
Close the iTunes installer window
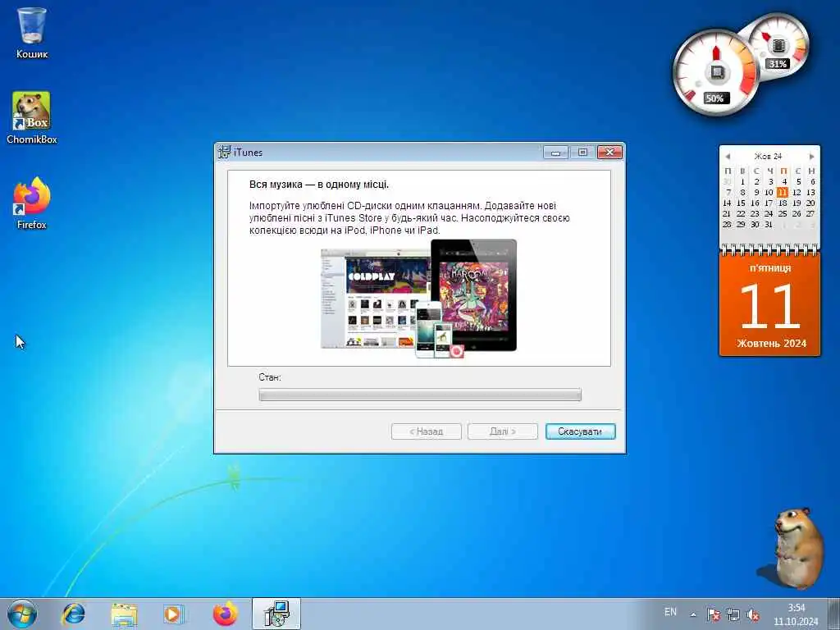(x=609, y=153)
